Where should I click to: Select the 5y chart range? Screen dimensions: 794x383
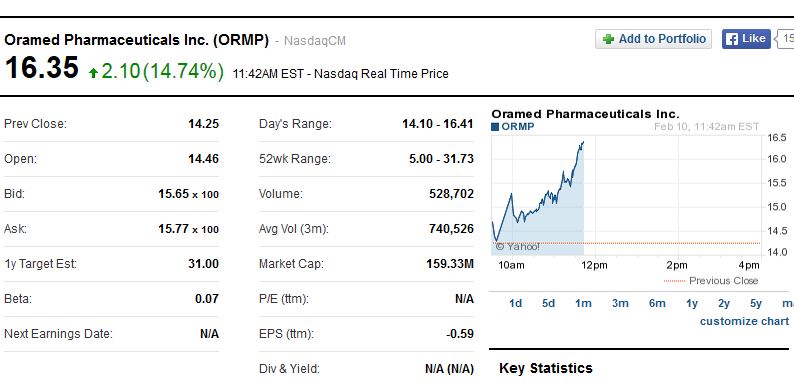click(756, 303)
